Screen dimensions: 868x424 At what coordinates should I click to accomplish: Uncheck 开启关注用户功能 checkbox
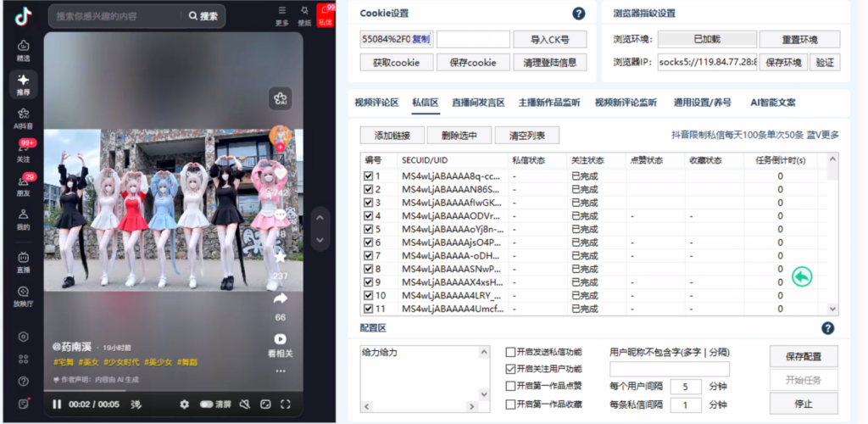pos(510,369)
